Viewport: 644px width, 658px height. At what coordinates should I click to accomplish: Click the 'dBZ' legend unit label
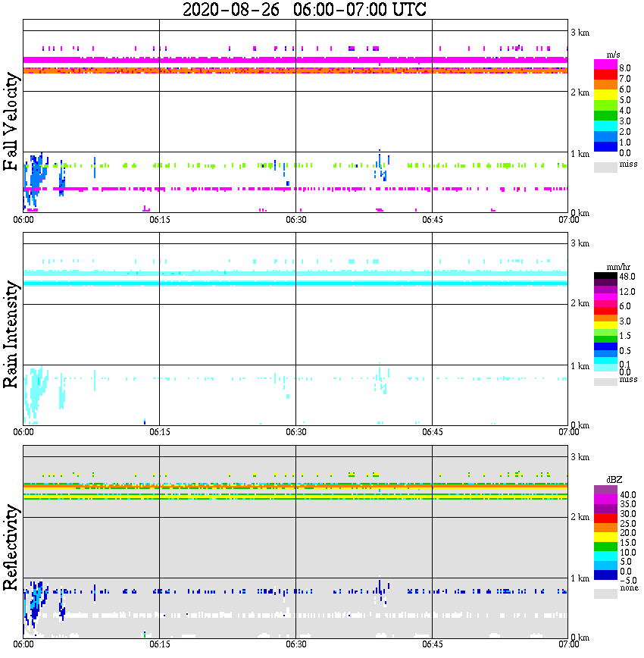point(614,479)
